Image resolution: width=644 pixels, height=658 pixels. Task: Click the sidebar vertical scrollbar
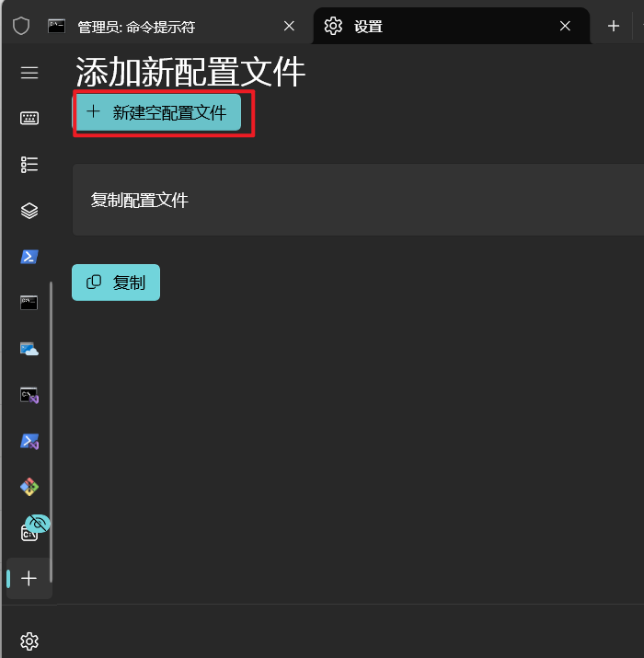click(52, 433)
